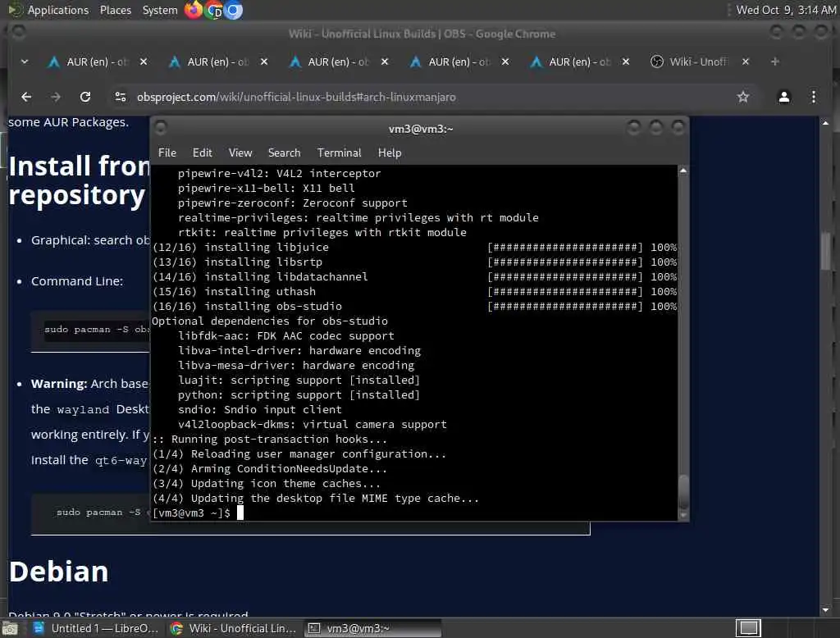Click the terminal prompt [vm3@vm3 ~]$
This screenshot has width=840, height=638.
coord(191,513)
